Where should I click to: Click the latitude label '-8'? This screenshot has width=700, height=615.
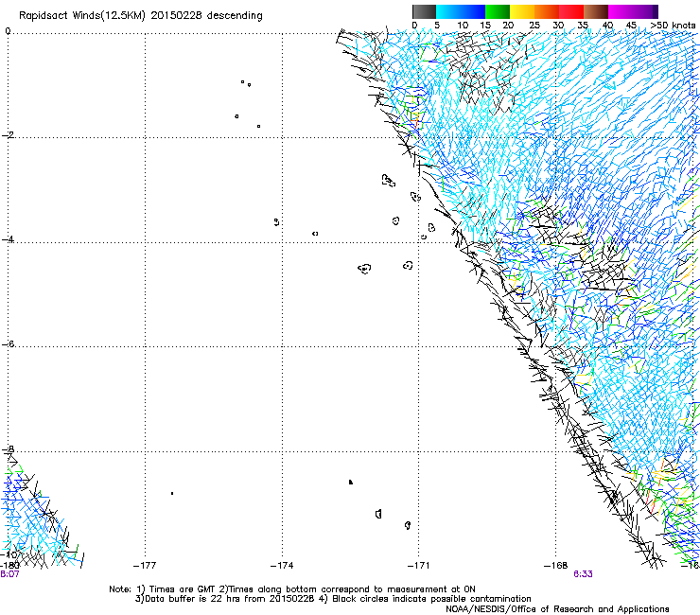8,448
